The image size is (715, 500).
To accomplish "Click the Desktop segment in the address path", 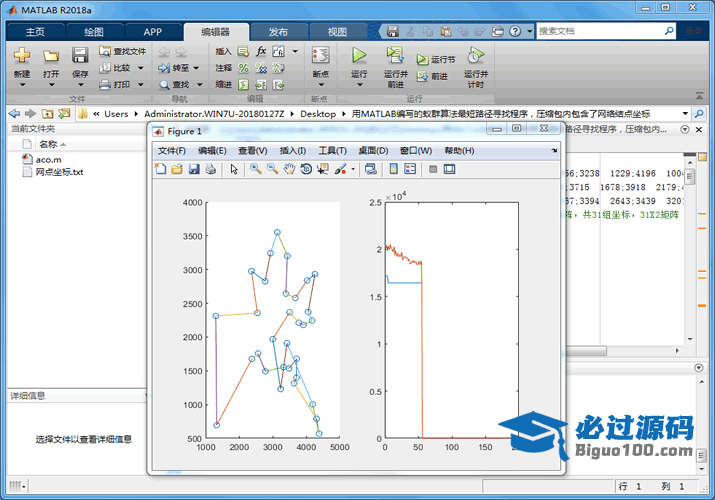I will click(x=318, y=113).
